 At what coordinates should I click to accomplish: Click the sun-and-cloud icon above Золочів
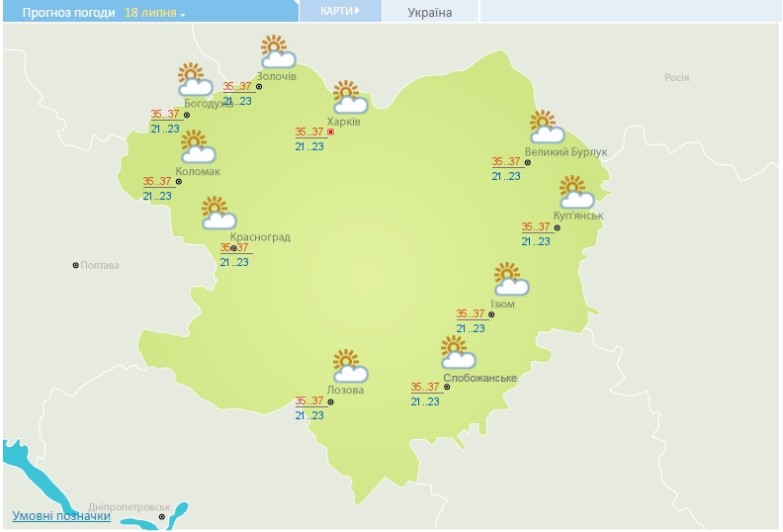click(278, 51)
